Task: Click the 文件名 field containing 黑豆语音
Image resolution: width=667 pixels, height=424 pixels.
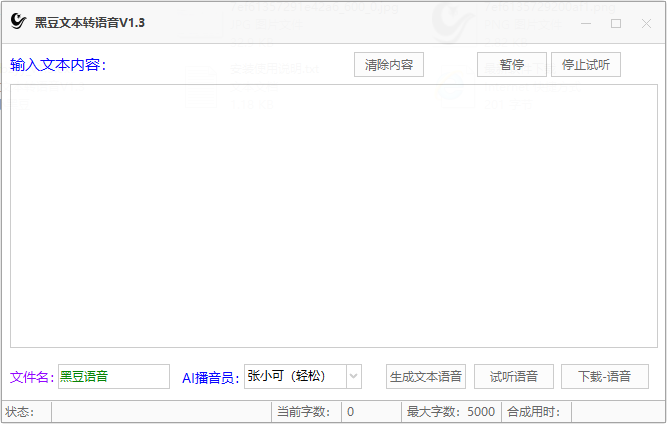Action: pos(114,376)
